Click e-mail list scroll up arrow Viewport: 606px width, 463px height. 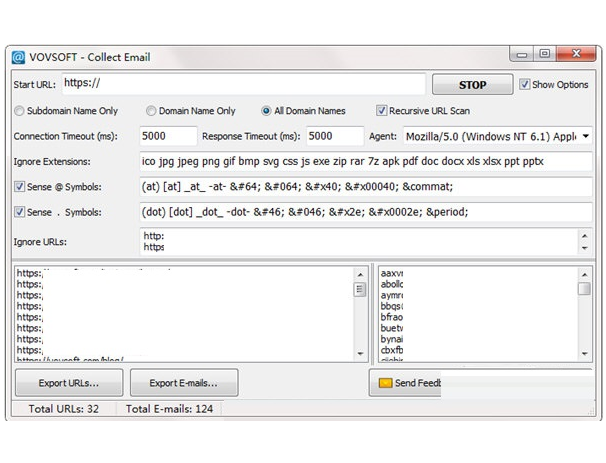pyautogui.click(x=584, y=274)
